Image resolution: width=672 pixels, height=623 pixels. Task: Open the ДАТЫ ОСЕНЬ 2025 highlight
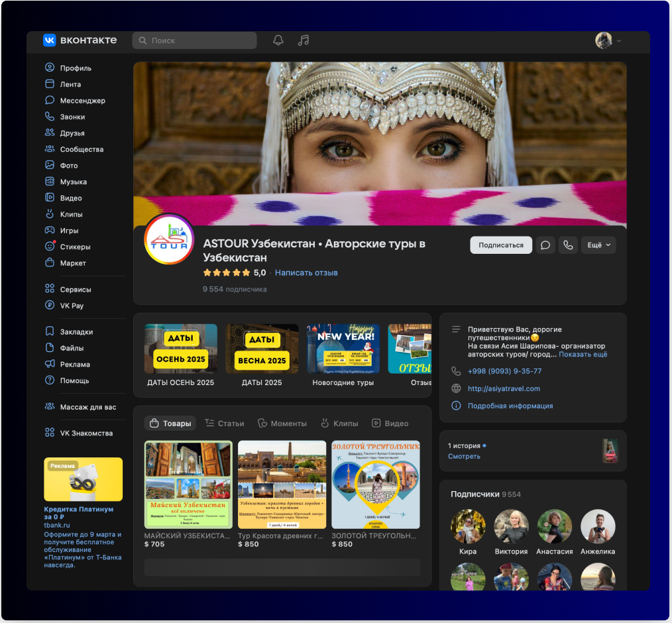click(x=180, y=348)
